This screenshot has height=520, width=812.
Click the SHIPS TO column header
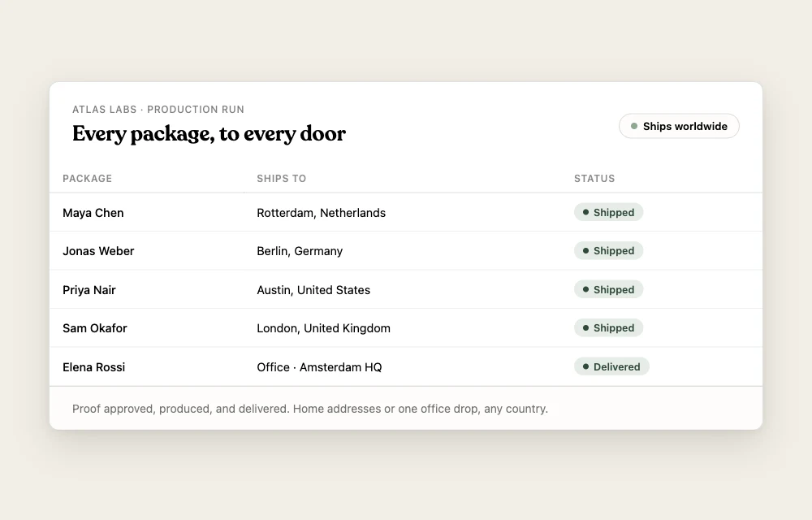point(281,179)
